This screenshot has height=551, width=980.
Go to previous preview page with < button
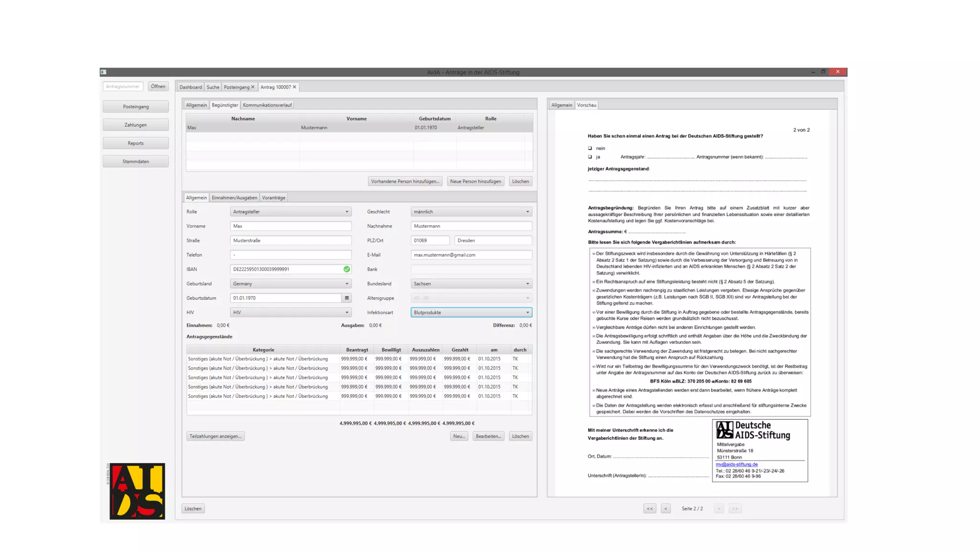pos(666,508)
